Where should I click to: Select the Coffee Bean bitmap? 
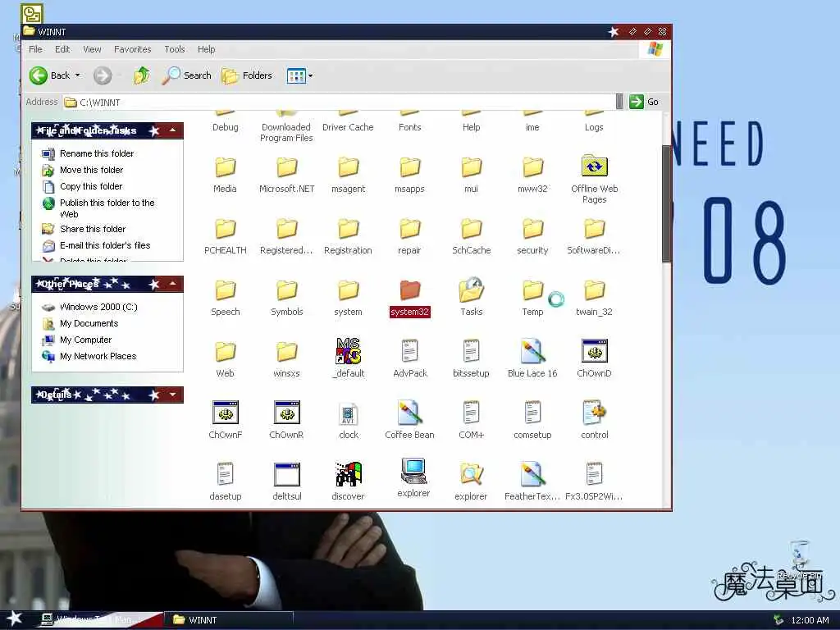(410, 420)
